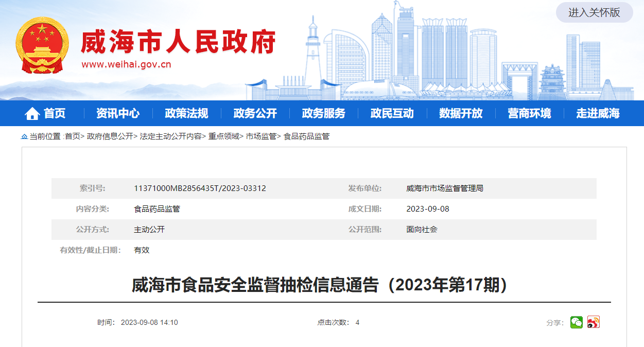The height and width of the screenshot is (347, 644).
Task: Select 政务公开 in navigation bar
Action: click(x=255, y=113)
